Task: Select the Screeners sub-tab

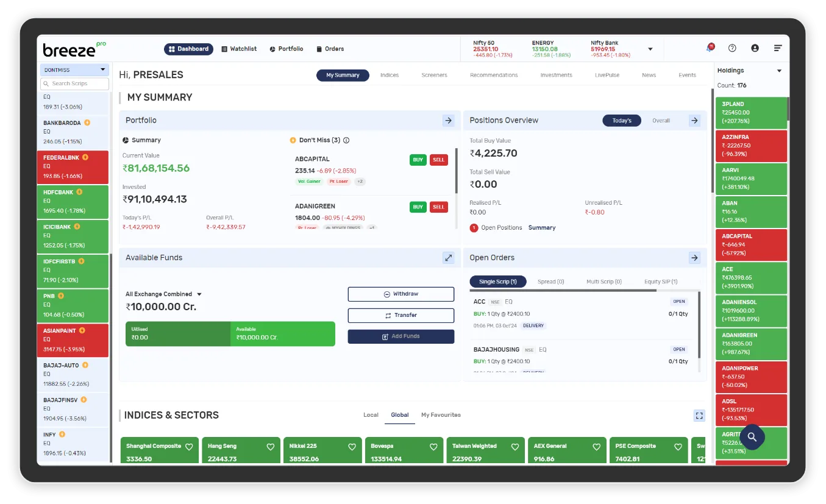Action: [434, 75]
